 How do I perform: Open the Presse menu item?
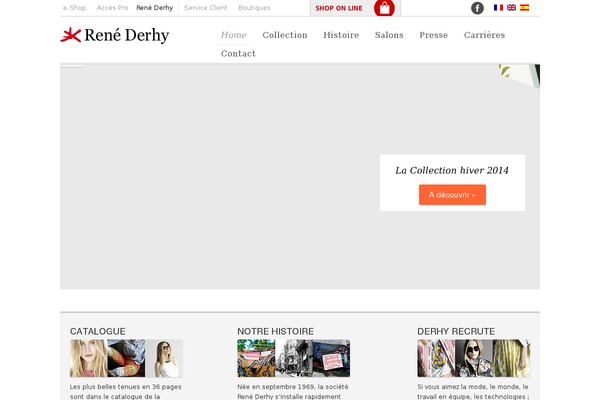(433, 35)
